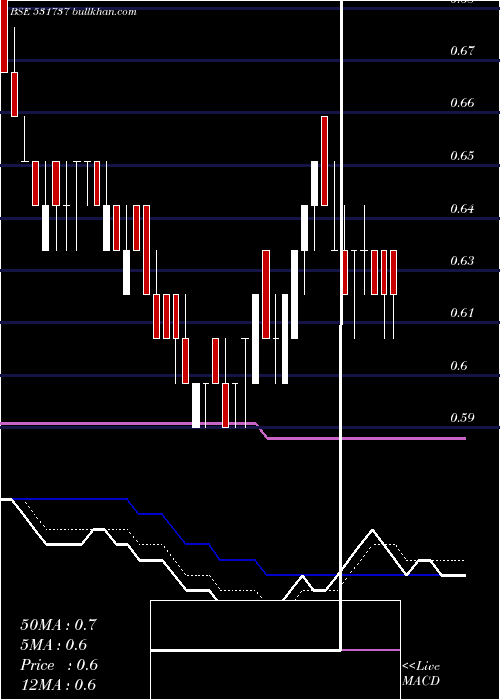Click the 0.59 price axis label
The height and width of the screenshot is (700, 500).
[462, 418]
